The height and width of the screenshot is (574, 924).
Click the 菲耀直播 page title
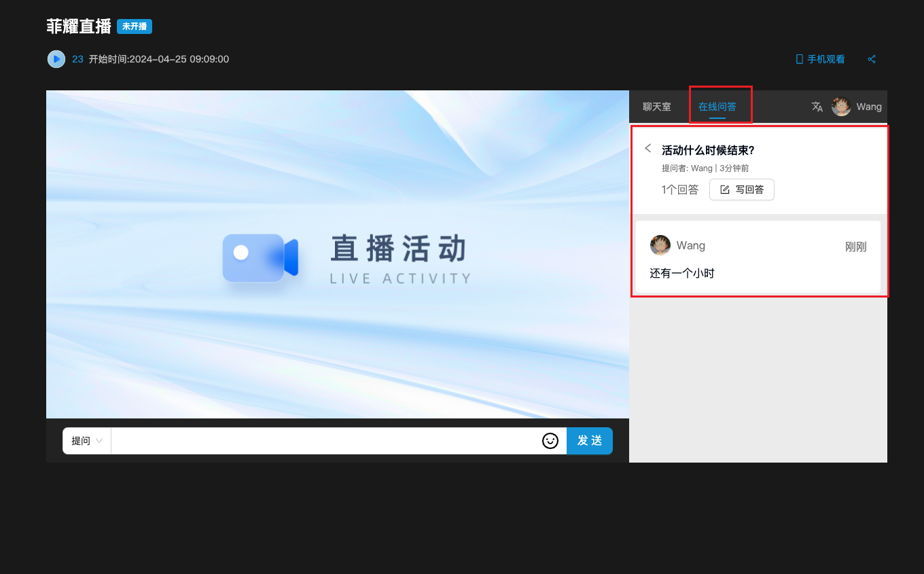[x=79, y=26]
